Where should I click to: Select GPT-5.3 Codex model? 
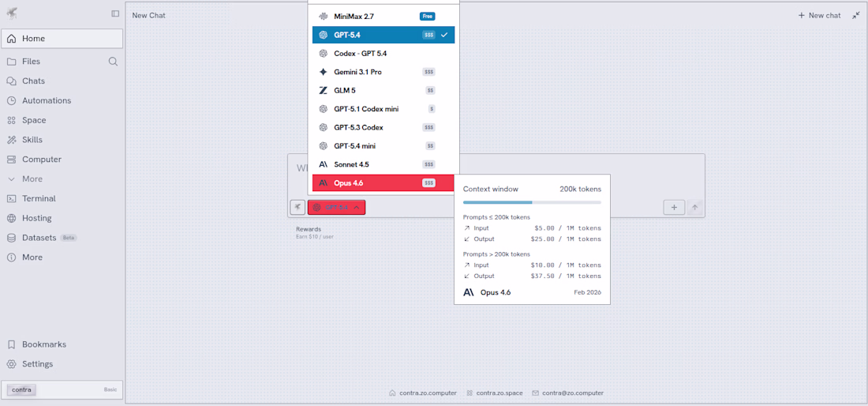click(x=383, y=127)
